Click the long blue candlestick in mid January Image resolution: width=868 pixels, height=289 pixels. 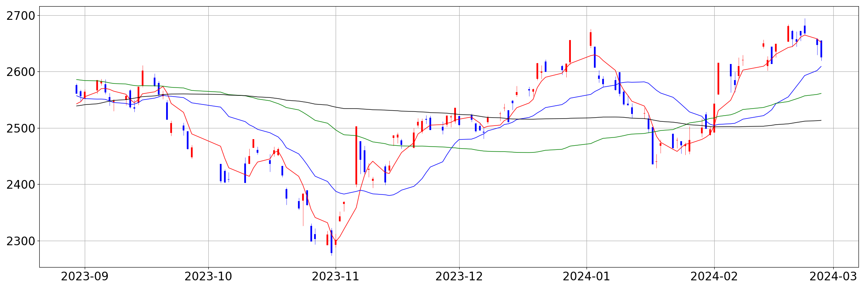click(653, 146)
